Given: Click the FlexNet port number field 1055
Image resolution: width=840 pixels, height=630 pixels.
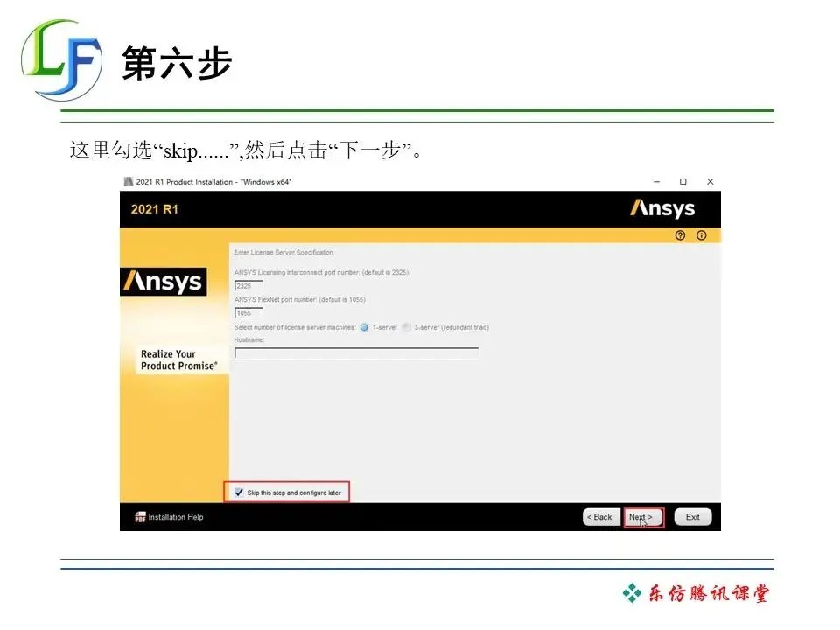Looking at the screenshot, I should click(248, 313).
